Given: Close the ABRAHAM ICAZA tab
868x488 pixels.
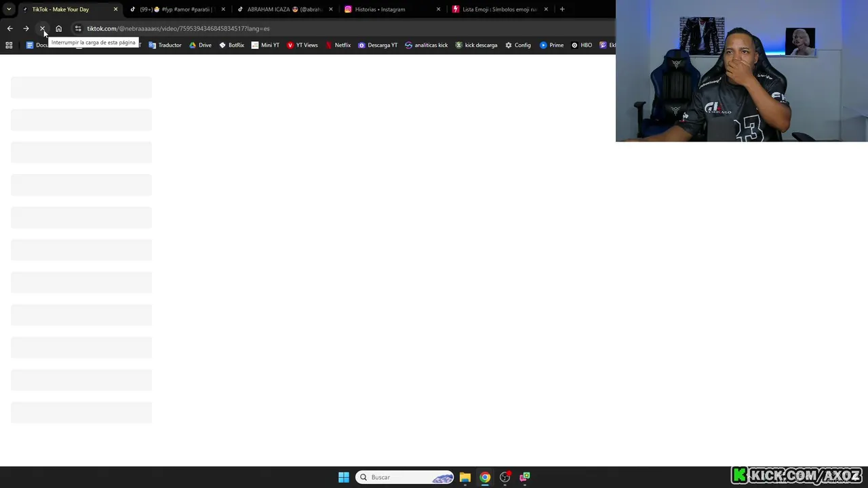Looking at the screenshot, I should click(x=331, y=9).
